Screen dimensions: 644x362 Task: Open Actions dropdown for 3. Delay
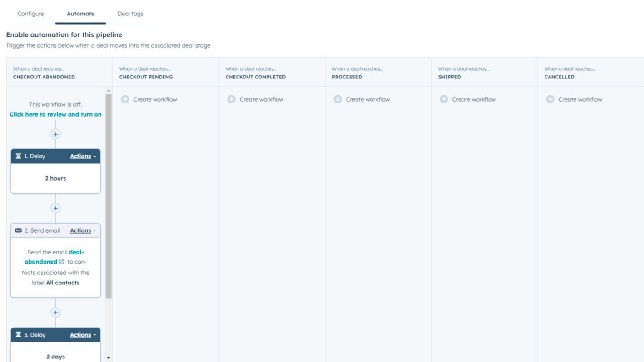83,335
